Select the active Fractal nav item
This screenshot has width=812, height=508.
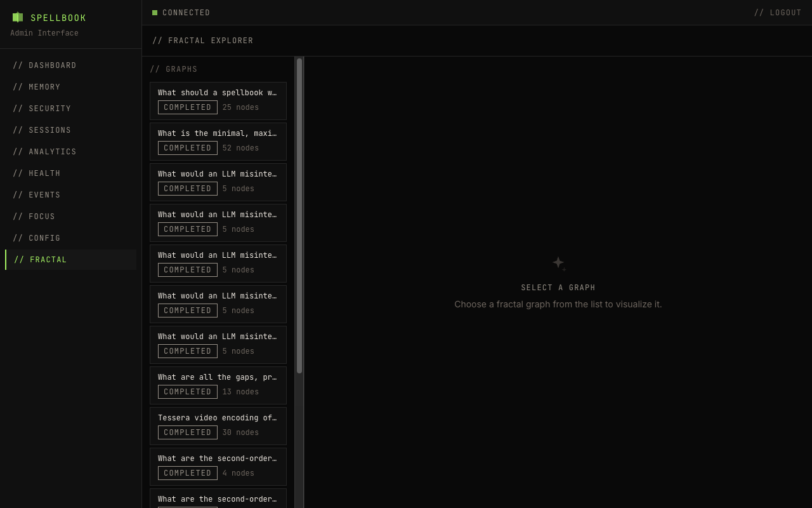[x=41, y=260]
